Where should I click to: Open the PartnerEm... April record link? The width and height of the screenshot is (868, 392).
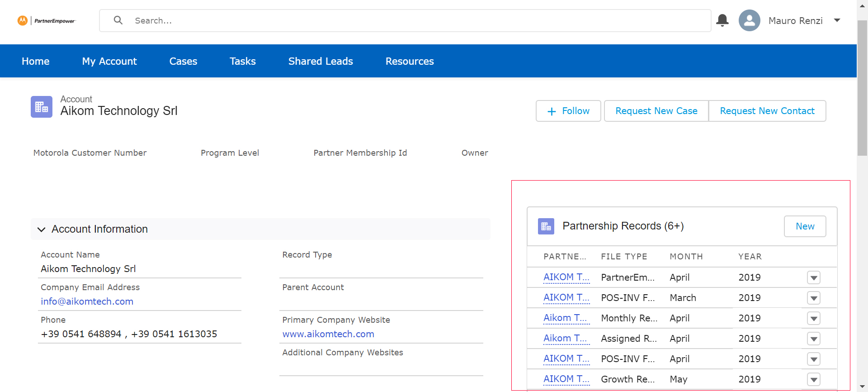pyautogui.click(x=566, y=277)
